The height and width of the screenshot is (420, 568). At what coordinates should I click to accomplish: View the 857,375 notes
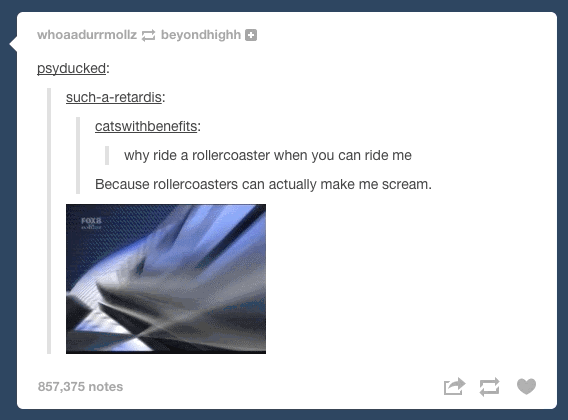click(x=80, y=387)
